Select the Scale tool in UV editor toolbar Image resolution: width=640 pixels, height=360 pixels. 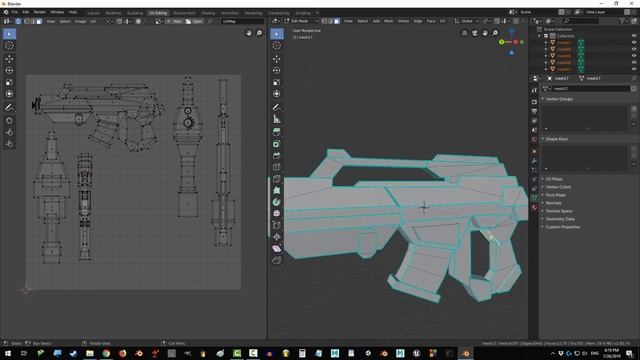coord(9,82)
